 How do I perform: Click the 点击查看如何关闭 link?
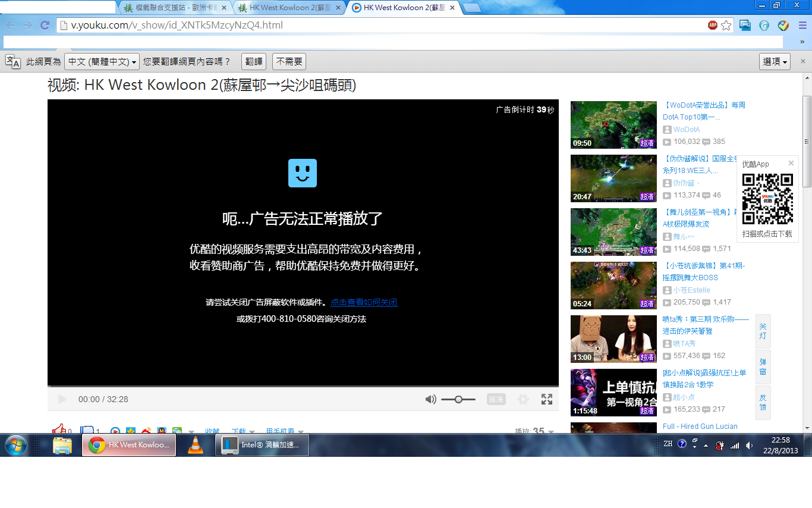click(x=364, y=302)
